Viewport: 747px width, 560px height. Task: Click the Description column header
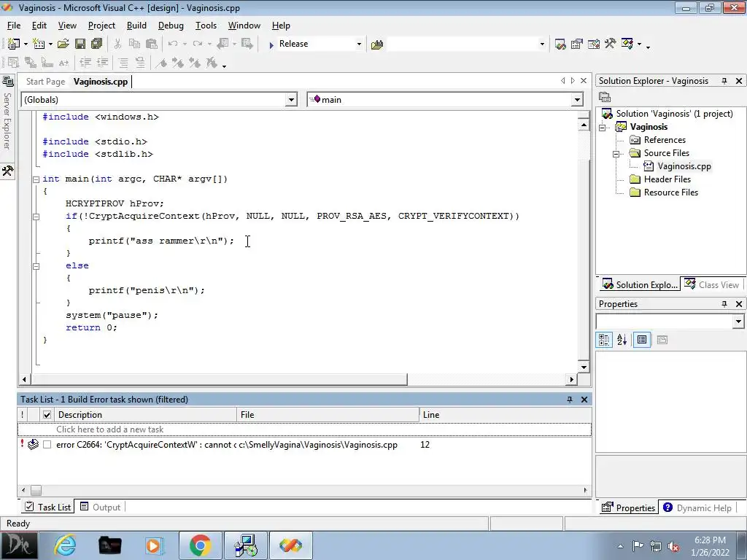145,415
